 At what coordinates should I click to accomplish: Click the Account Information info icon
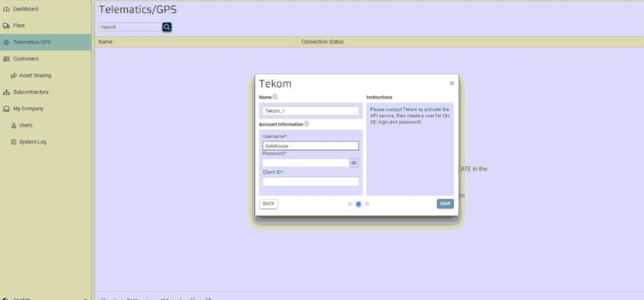[307, 124]
